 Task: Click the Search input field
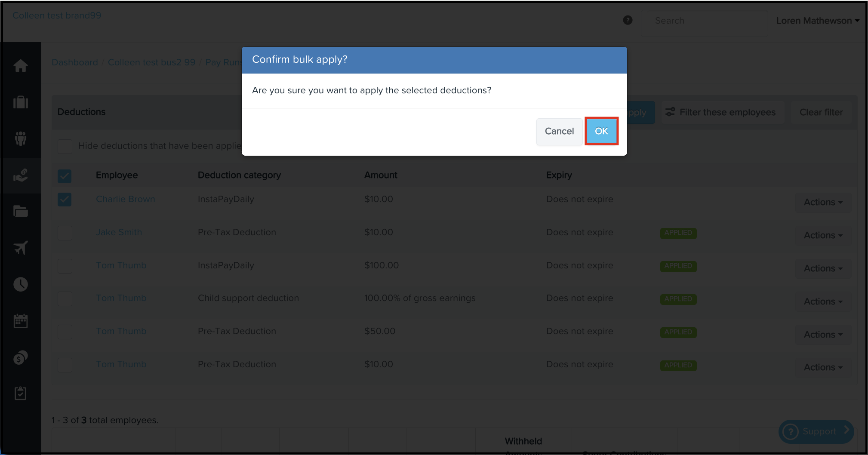click(x=704, y=21)
